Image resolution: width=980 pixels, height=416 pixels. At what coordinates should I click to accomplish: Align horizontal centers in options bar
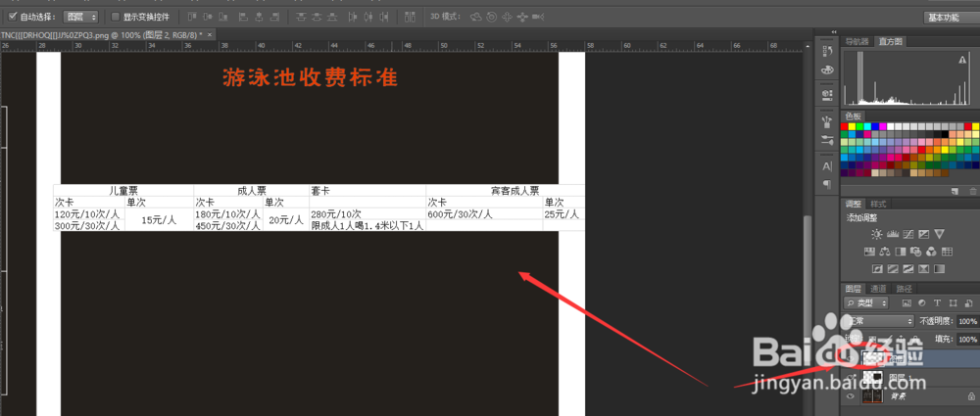coord(259,17)
